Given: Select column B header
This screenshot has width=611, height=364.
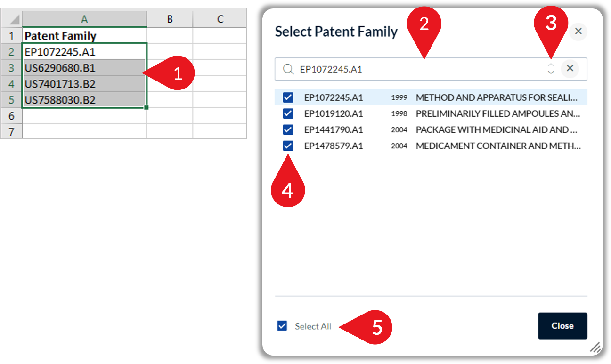Looking at the screenshot, I should click(170, 19).
